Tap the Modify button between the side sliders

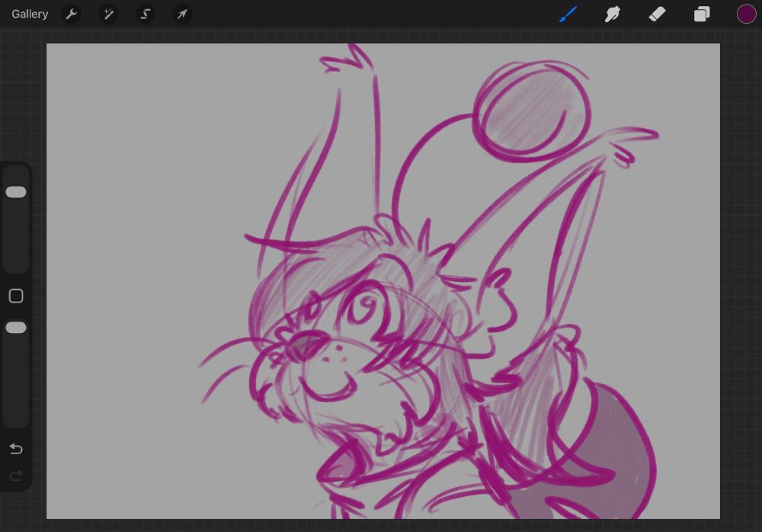point(16,296)
